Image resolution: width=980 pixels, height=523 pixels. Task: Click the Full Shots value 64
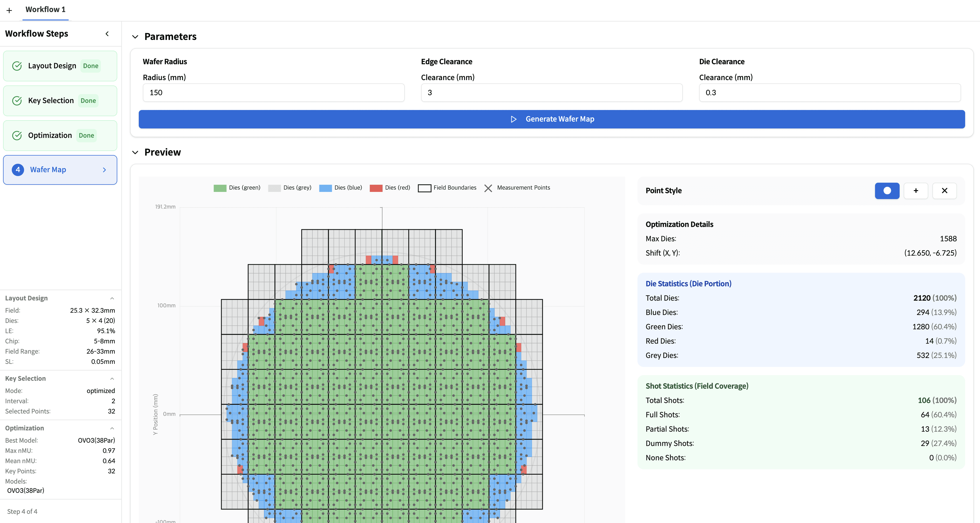(x=925, y=415)
